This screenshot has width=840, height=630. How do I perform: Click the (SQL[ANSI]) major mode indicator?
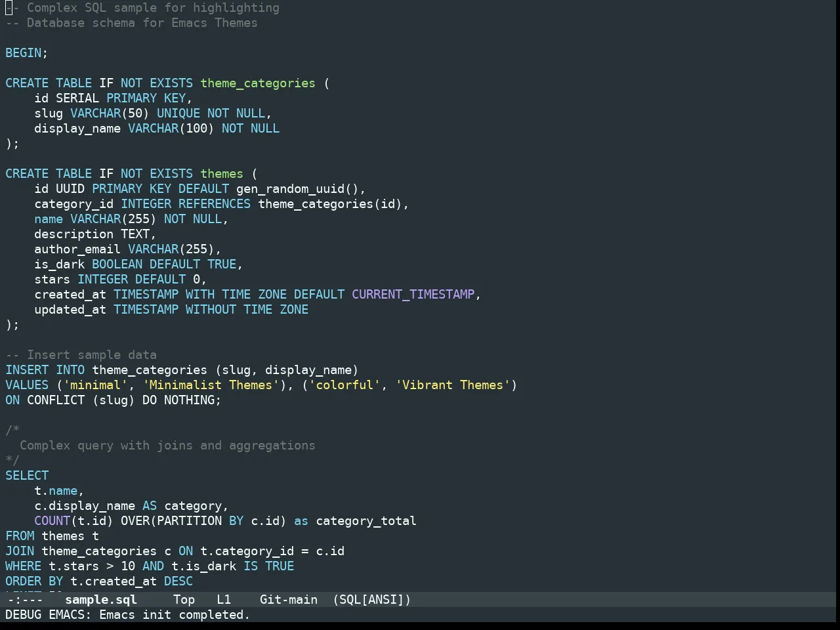pos(371,600)
